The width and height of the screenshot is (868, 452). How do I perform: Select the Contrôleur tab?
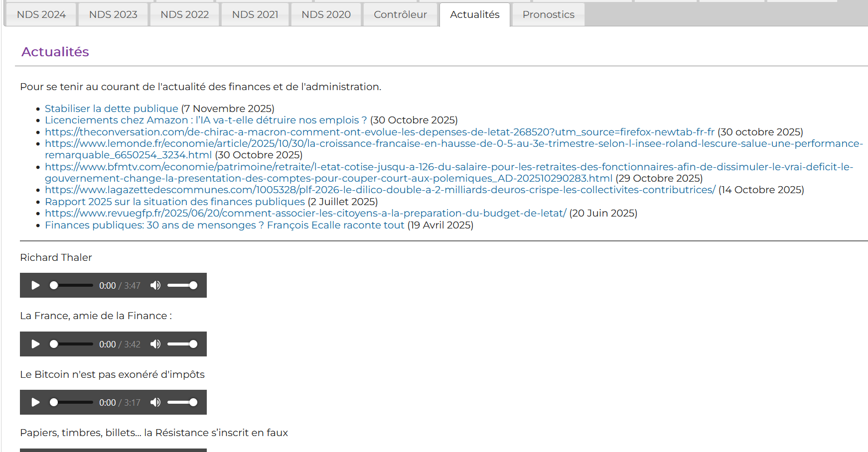(400, 14)
